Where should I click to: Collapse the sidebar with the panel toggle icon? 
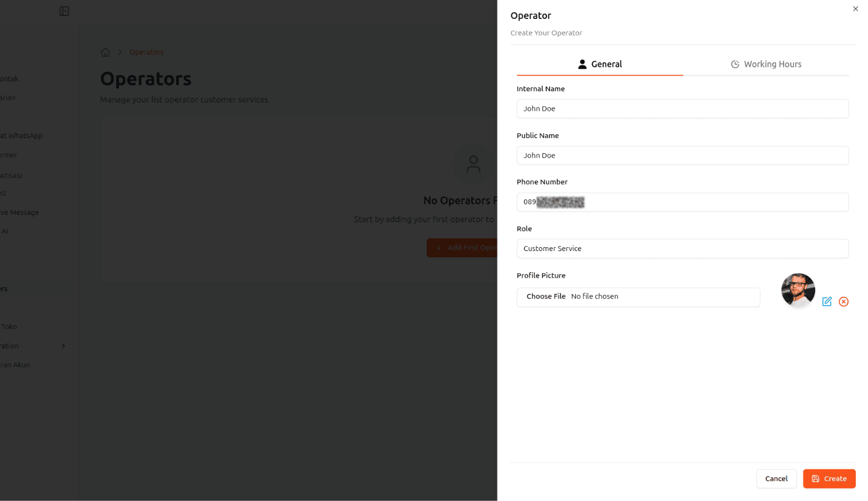64,11
